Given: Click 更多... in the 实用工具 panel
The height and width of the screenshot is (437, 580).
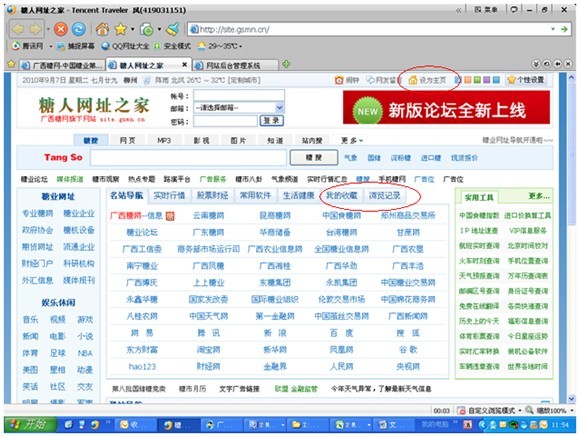Looking at the screenshot, I should point(539,196).
